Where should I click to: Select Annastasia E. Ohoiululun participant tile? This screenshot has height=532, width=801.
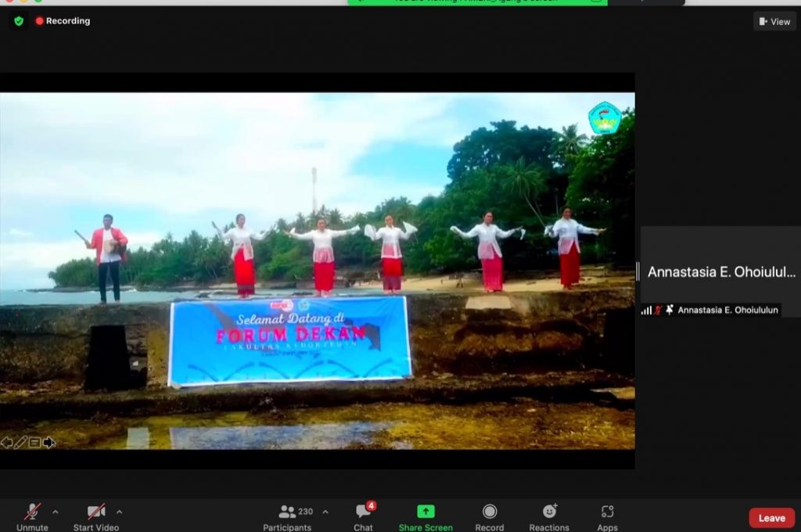(x=720, y=272)
